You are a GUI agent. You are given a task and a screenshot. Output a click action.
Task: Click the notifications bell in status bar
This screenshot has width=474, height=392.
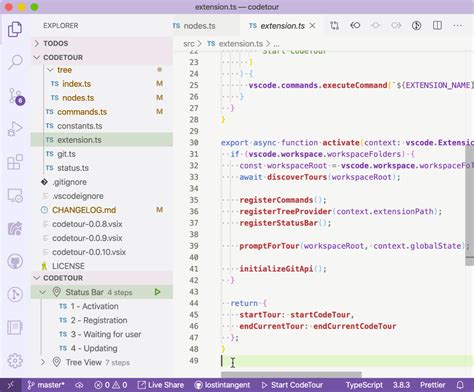460,385
